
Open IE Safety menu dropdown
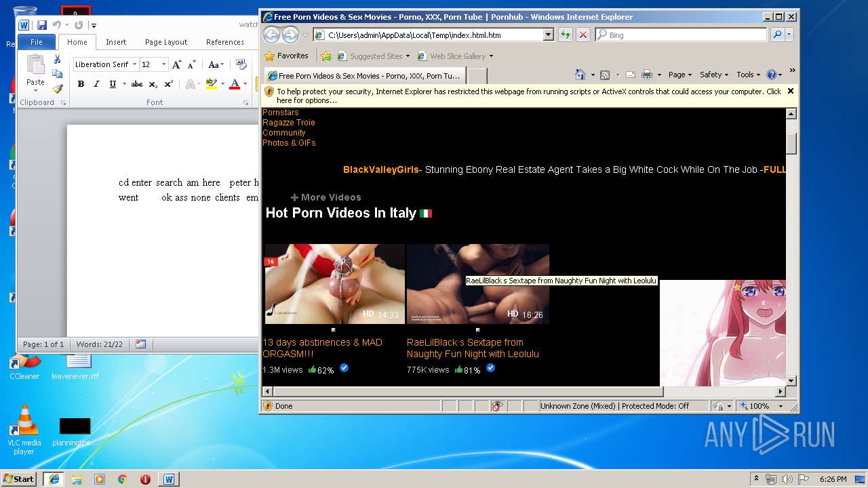click(x=714, y=75)
